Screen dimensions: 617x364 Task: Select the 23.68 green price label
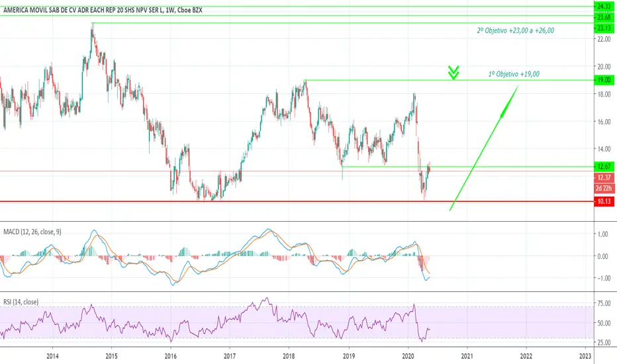[x=604, y=18]
